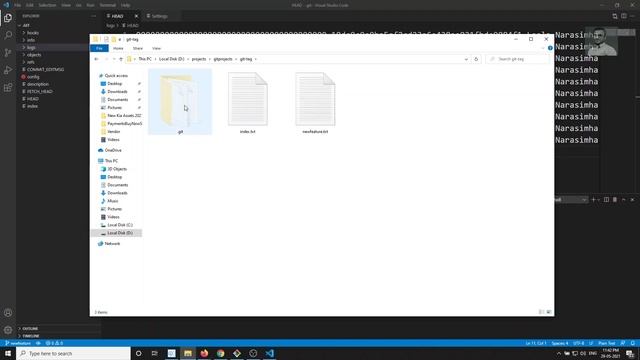The image size is (640, 360).
Task: Select the newfeature.txt file
Action: 315,102
